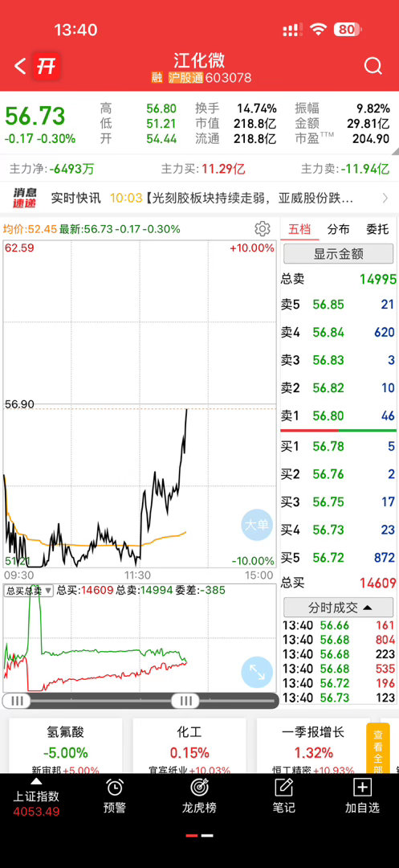
Task: Tap the 买4 56.73 order row
Action: pyautogui.click(x=338, y=530)
